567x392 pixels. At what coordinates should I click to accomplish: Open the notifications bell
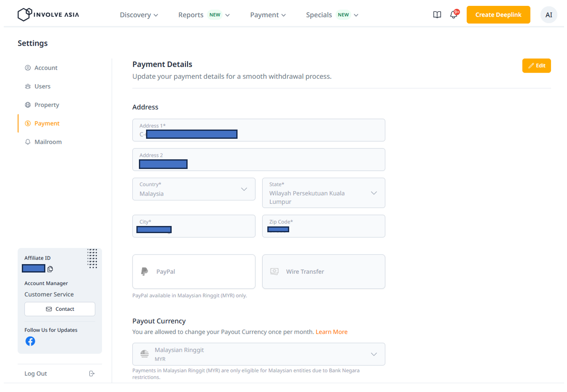pyautogui.click(x=454, y=15)
